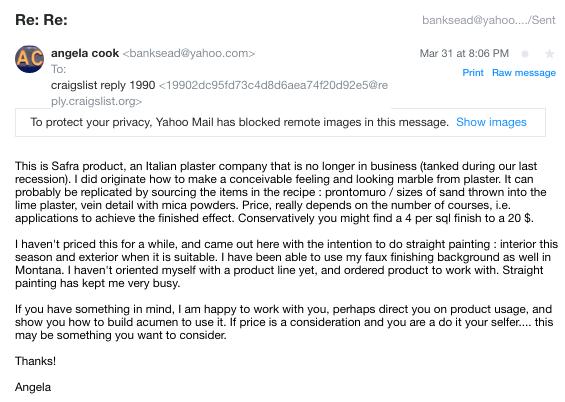Click the Re: Re: subject heading

(x=41, y=20)
